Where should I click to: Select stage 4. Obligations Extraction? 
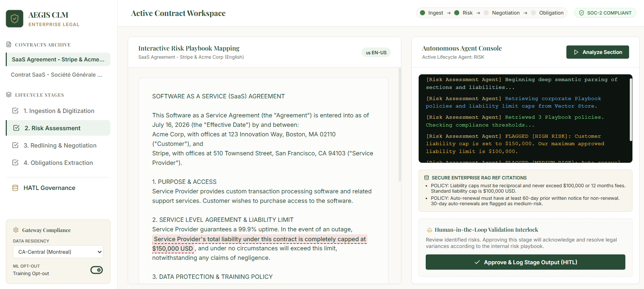[x=58, y=162]
